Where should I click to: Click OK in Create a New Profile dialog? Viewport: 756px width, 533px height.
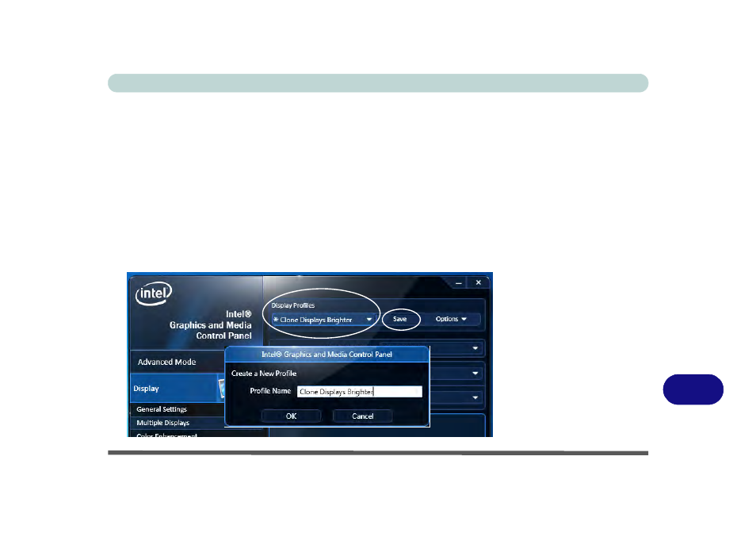tap(291, 416)
